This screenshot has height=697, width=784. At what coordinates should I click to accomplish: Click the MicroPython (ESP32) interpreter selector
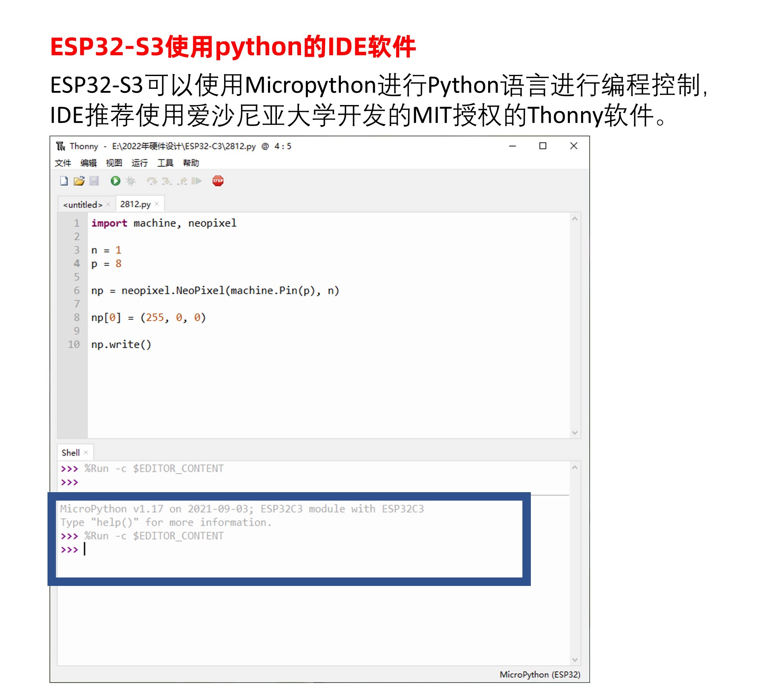(539, 674)
